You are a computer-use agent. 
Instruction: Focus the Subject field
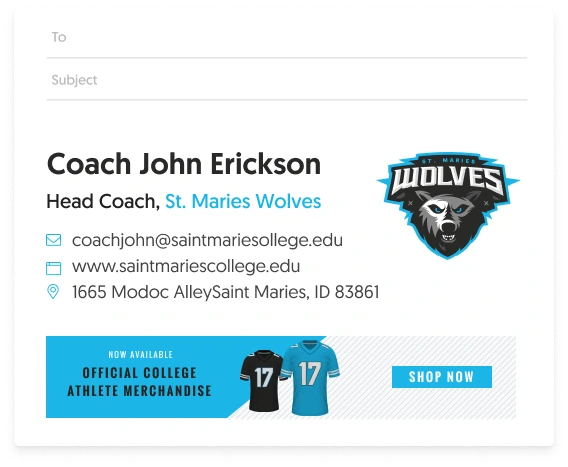[x=287, y=80]
